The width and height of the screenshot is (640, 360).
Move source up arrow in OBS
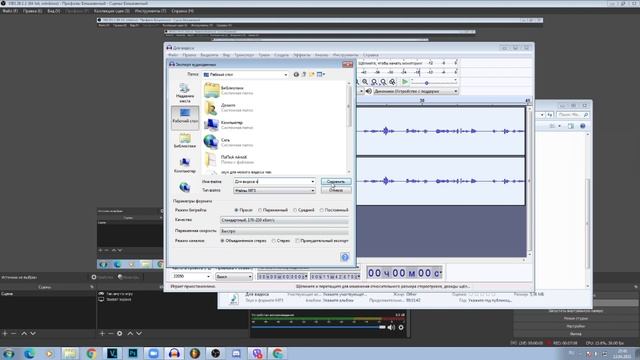click(130, 333)
